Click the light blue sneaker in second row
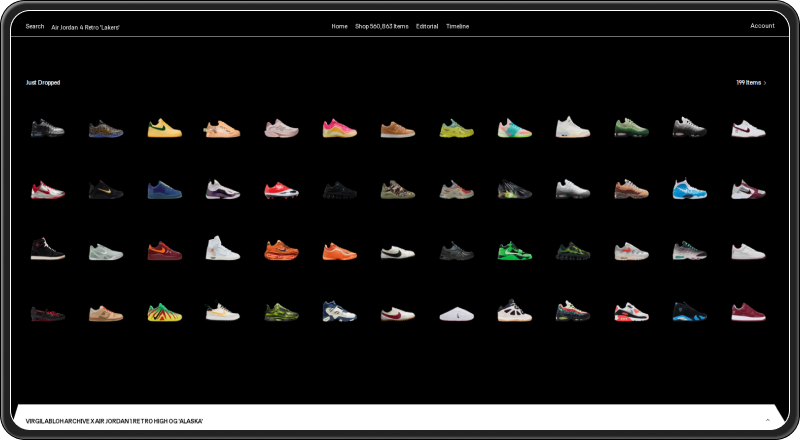 pyautogui.click(x=690, y=189)
